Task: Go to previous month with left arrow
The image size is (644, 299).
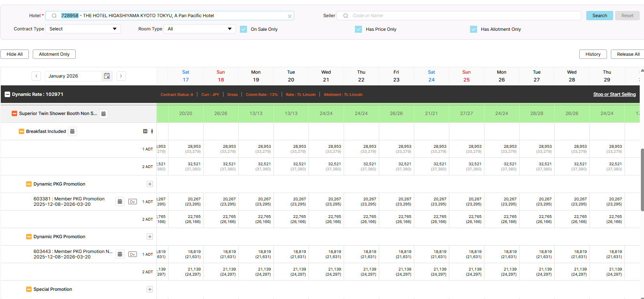Action: point(36,76)
